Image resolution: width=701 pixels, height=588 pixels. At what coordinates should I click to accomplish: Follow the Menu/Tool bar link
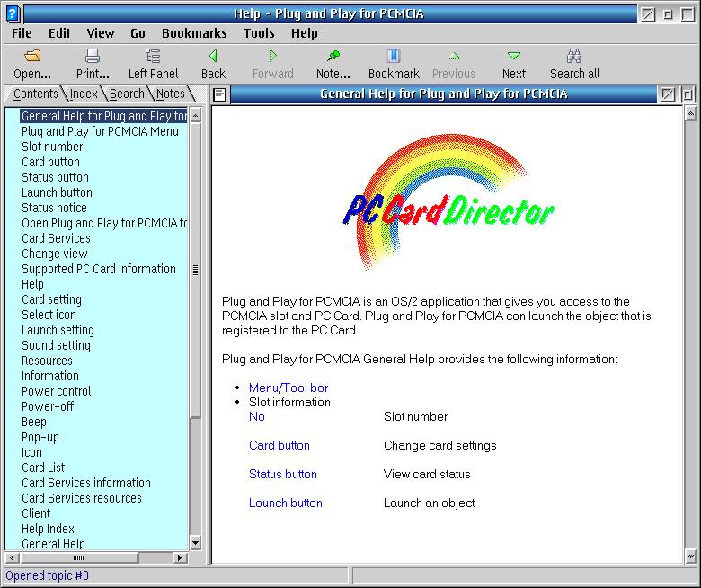288,388
